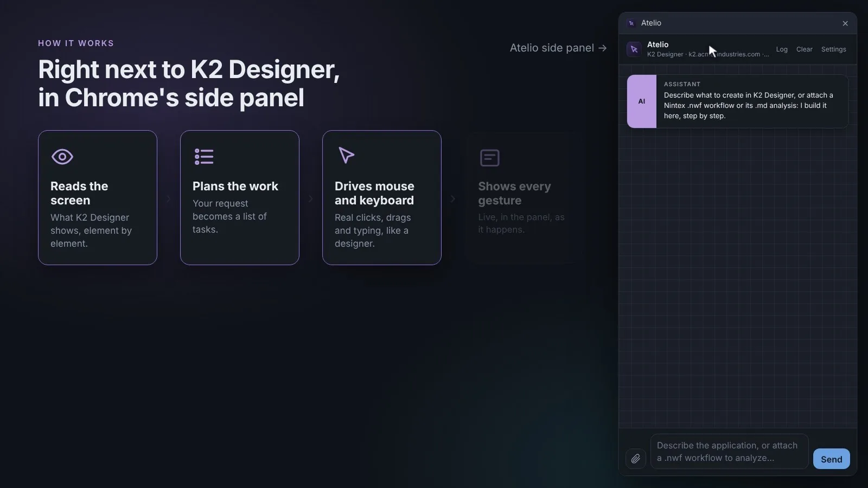Viewport: 868px width, 488px height.
Task: Click the text Real clicks, drags and typing
Action: tap(373, 230)
